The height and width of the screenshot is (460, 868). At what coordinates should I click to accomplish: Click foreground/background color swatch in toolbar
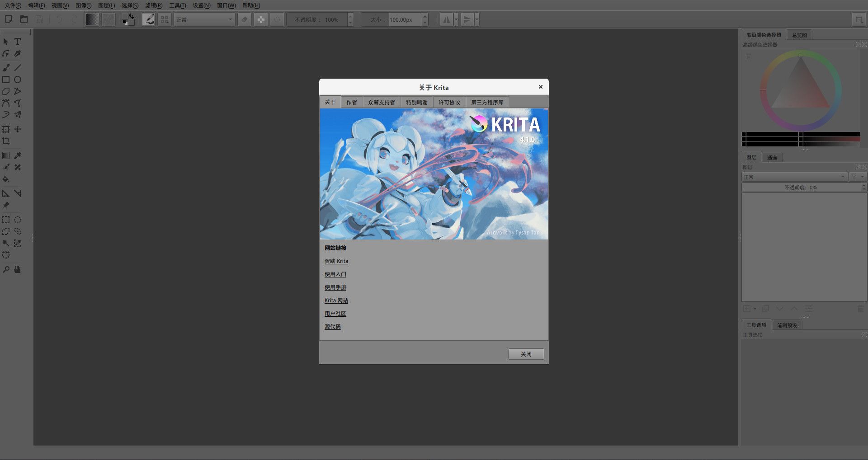(128, 19)
